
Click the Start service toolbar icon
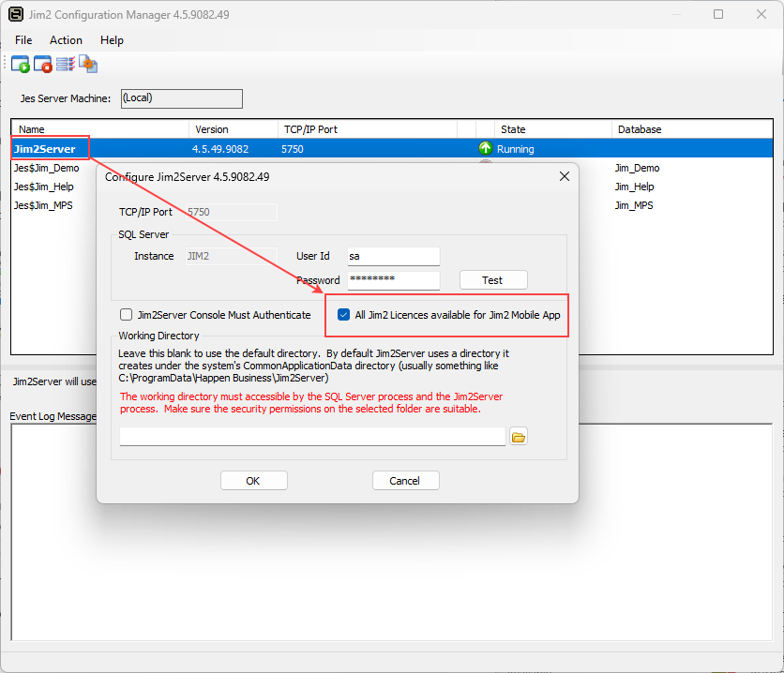pos(21,65)
